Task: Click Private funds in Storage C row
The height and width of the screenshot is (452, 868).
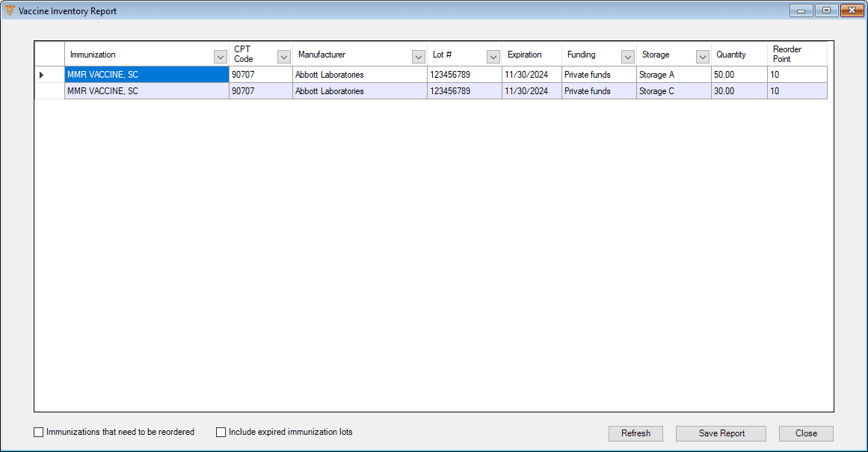Action: (599, 91)
